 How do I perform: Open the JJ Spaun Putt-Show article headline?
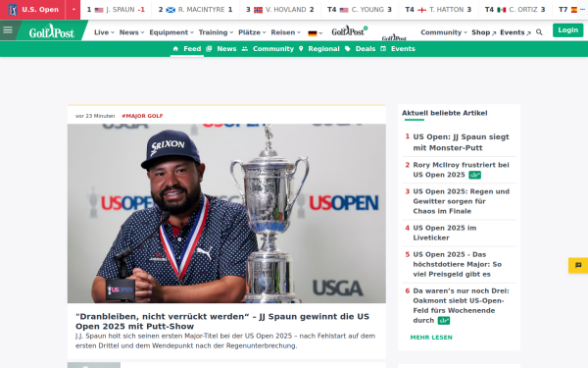coord(222,321)
